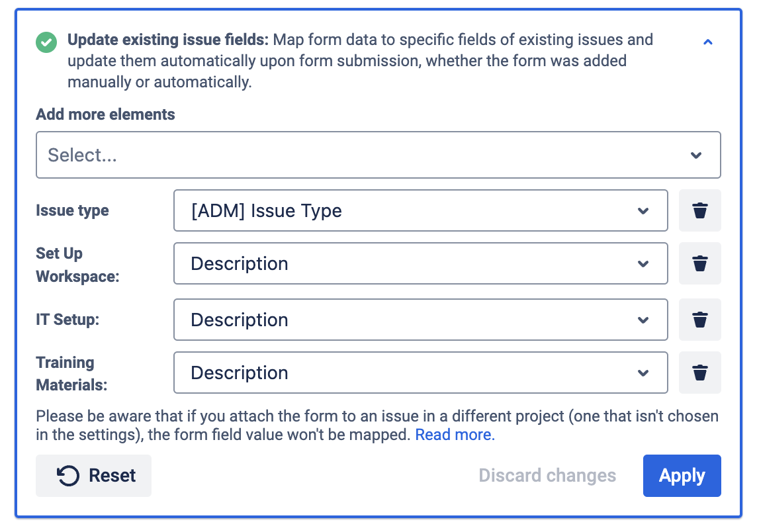Open IT Setup field mapping dropdown
This screenshot has width=757, height=532.
(x=420, y=320)
